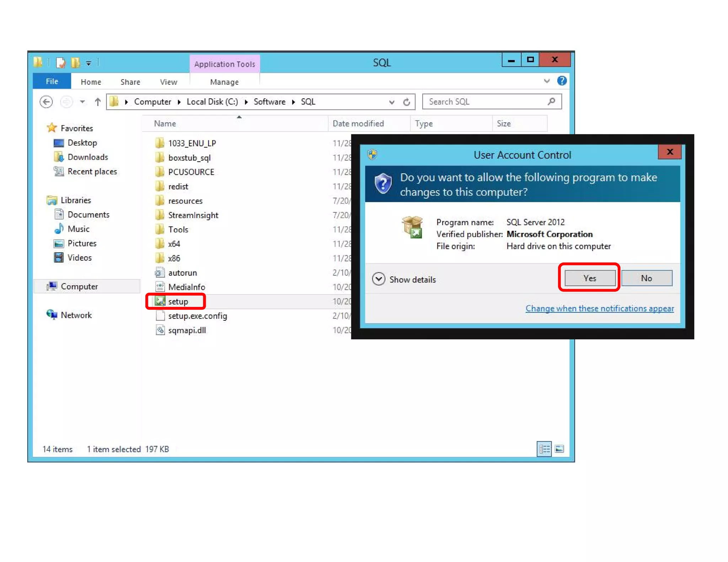Open Explorer help question mark icon
Viewport: 728px width, 562px height.
(x=562, y=81)
